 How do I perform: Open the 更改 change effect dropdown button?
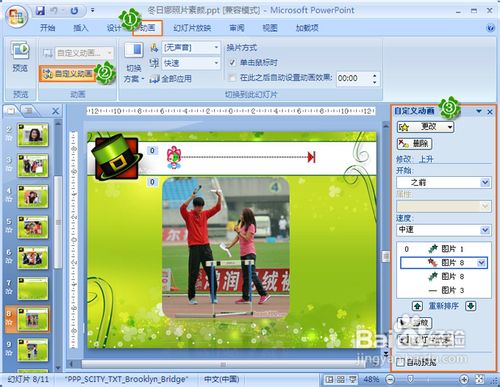click(x=425, y=127)
